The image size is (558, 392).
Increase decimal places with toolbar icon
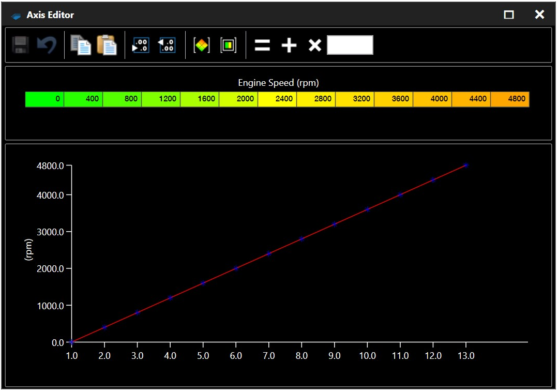tap(141, 46)
